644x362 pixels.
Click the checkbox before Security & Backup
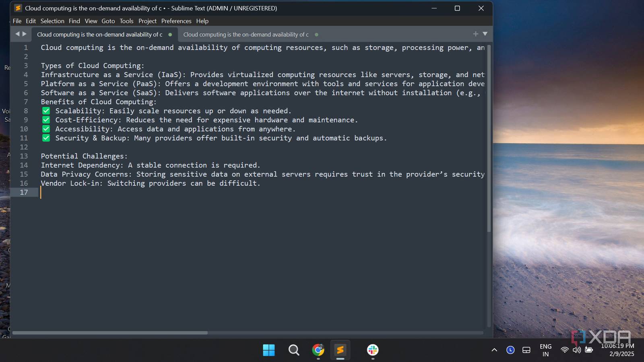tap(46, 138)
